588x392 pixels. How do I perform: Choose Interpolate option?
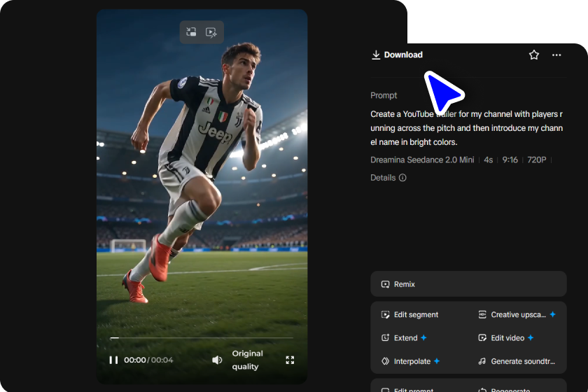410,361
